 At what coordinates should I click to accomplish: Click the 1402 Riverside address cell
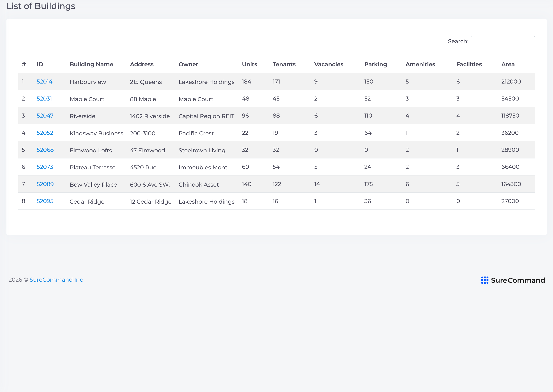[150, 116]
